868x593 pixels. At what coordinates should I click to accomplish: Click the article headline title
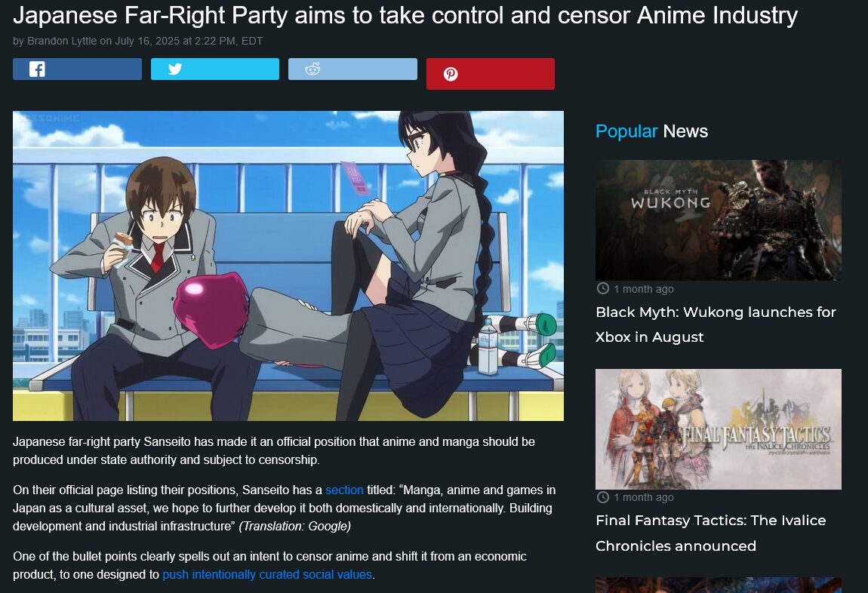pos(405,16)
